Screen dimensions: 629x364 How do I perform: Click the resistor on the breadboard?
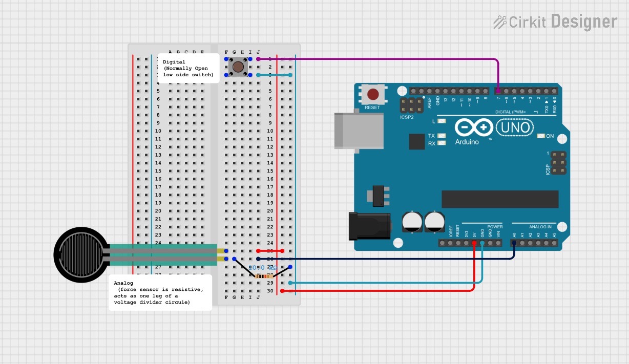[262, 275]
